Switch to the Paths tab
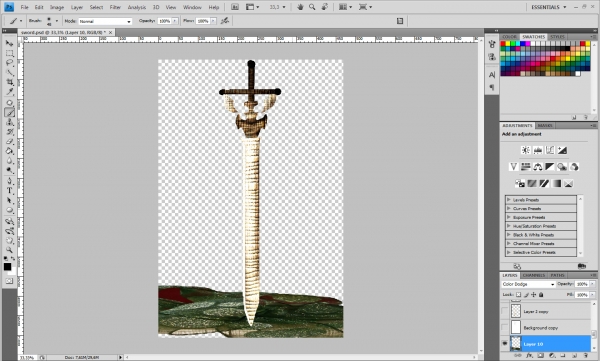Image resolution: width=600 pixels, height=361 pixels. pyautogui.click(x=557, y=275)
